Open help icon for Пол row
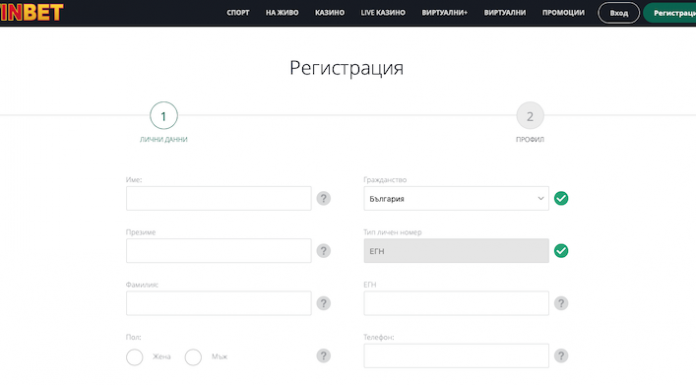Image resolution: width=696 pixels, height=385 pixels. point(324,356)
